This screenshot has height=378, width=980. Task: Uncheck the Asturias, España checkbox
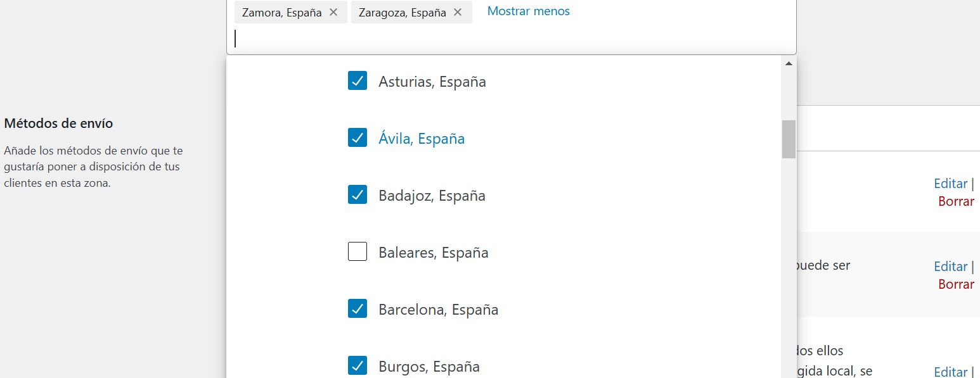(358, 80)
